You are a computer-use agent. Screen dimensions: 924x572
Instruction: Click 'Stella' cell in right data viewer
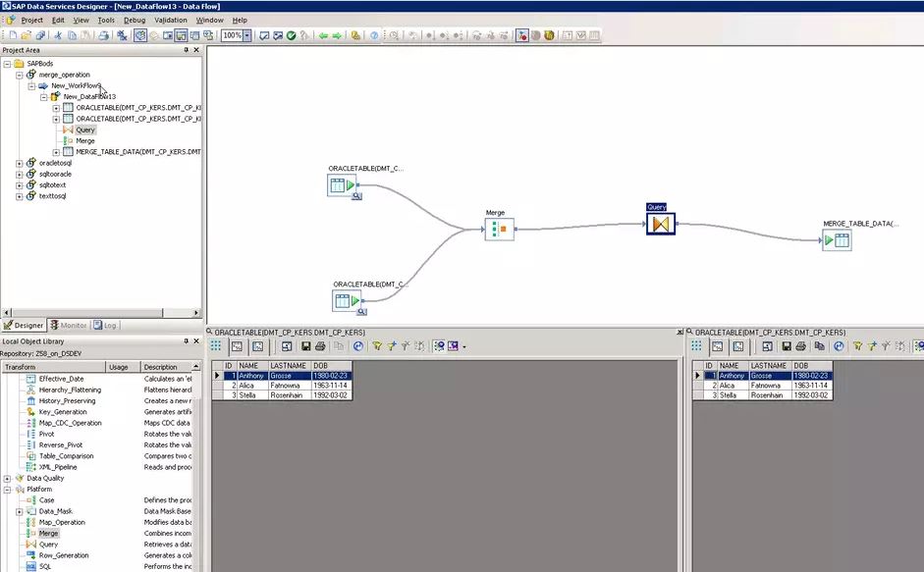click(x=732, y=395)
